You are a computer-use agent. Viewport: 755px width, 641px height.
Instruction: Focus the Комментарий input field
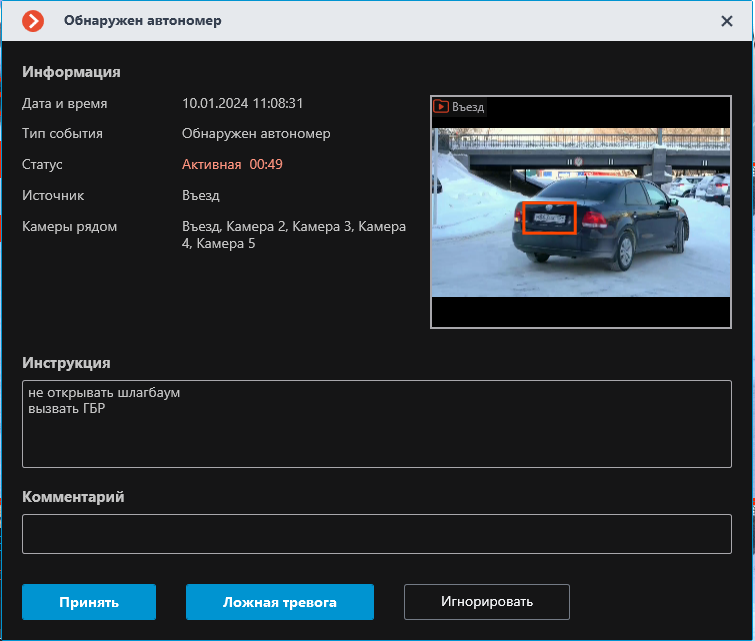[x=376, y=534]
